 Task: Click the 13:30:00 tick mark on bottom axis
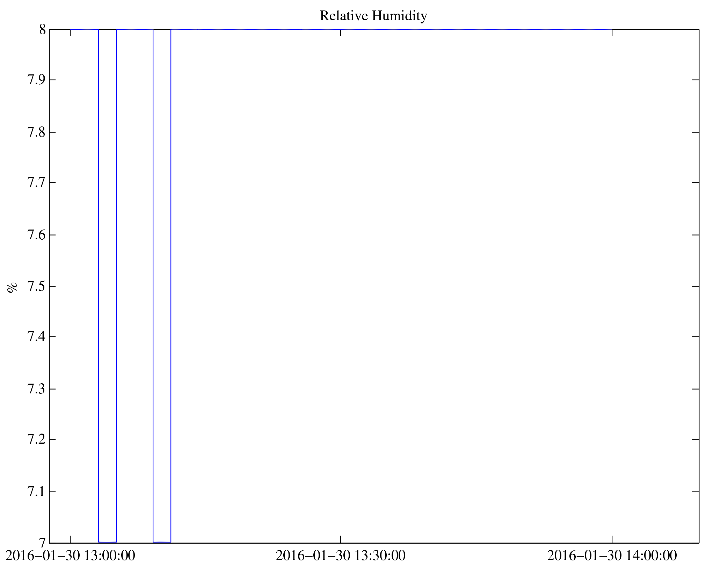coord(341,539)
